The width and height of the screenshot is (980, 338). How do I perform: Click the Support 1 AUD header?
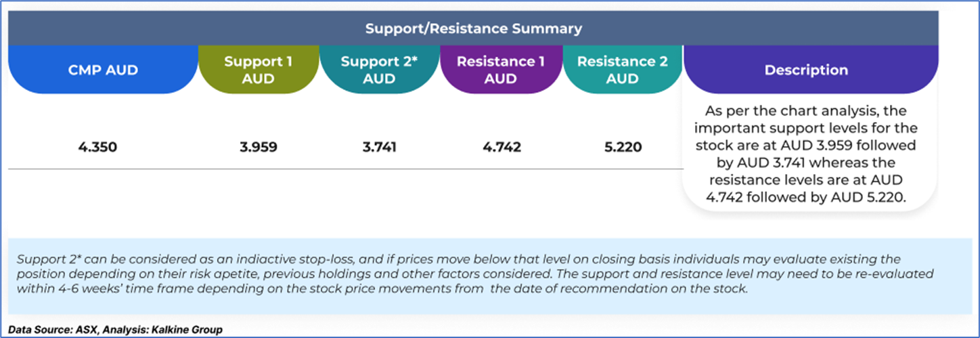[x=258, y=70]
